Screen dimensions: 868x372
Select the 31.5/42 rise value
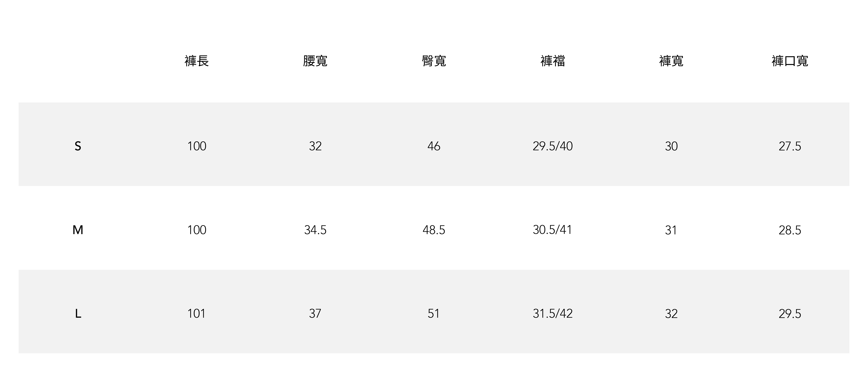[x=553, y=314]
